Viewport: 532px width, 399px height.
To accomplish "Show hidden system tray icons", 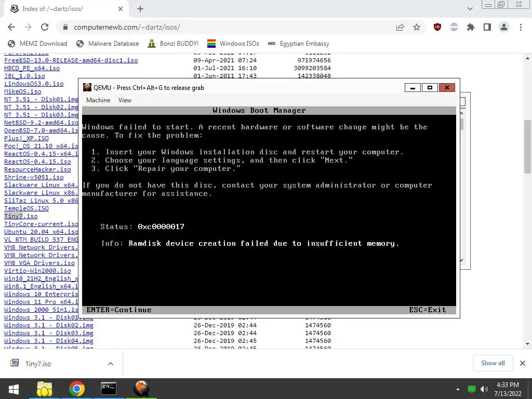I will pyautogui.click(x=458, y=389).
